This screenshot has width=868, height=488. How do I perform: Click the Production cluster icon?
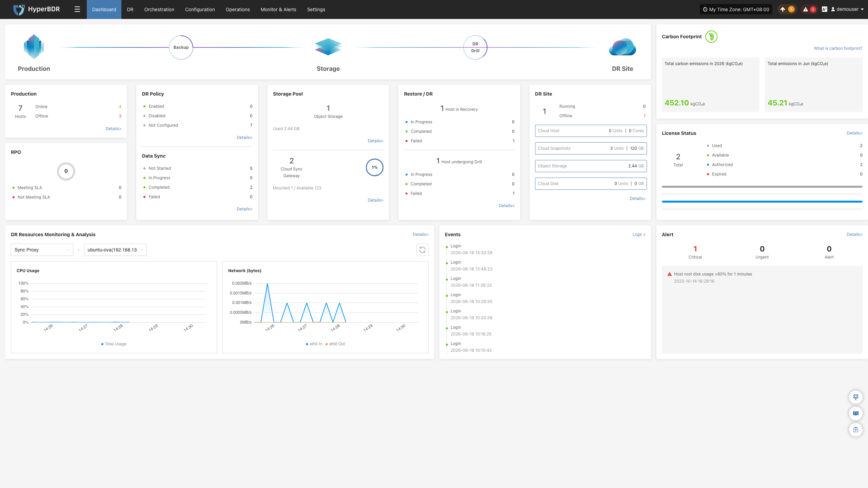34,47
